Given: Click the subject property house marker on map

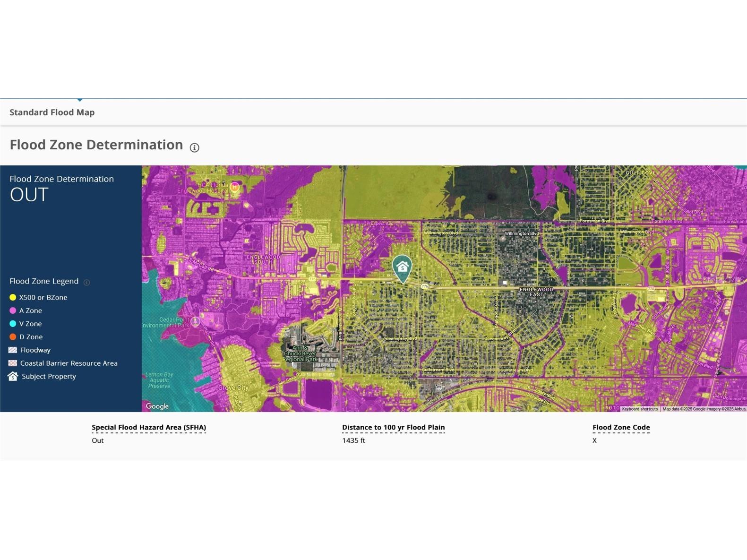Looking at the screenshot, I should (402, 268).
